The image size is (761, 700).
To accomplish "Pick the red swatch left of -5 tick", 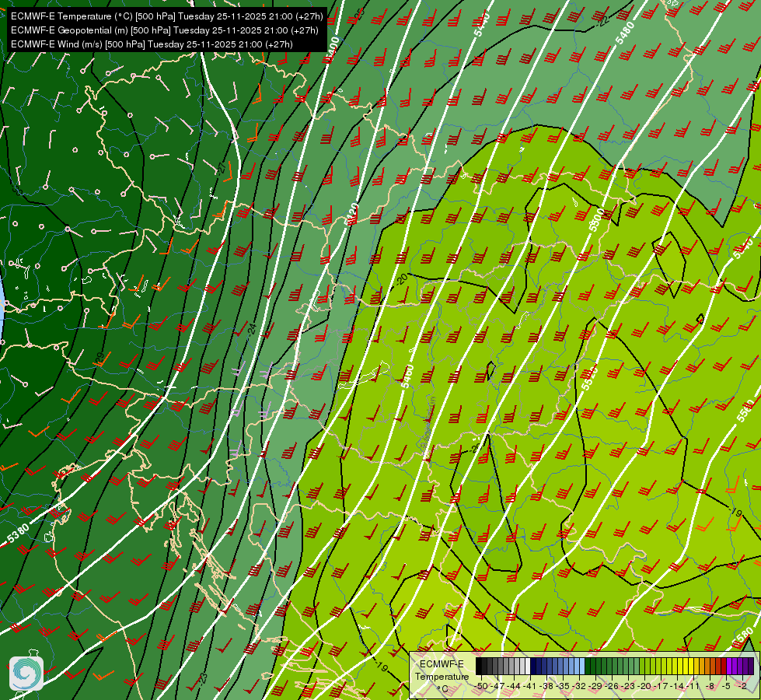I will (x=724, y=666).
